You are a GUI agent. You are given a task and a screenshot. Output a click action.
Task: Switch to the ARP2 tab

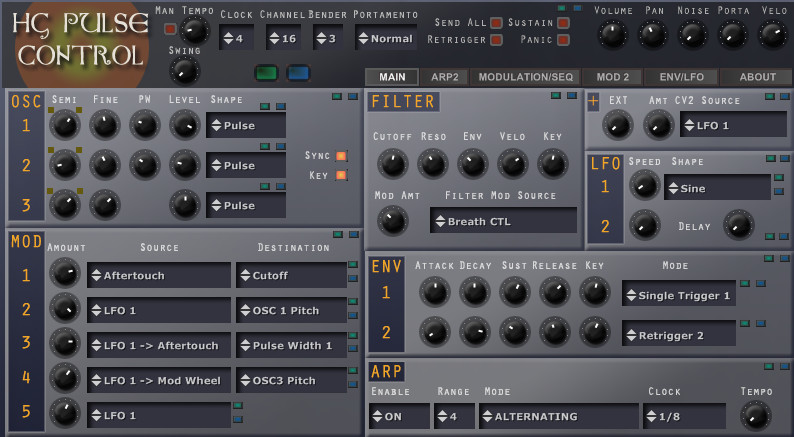[x=444, y=77]
